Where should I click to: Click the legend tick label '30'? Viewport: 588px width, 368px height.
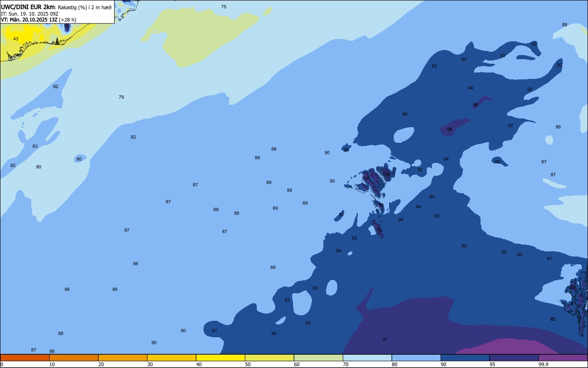pyautogui.click(x=150, y=364)
